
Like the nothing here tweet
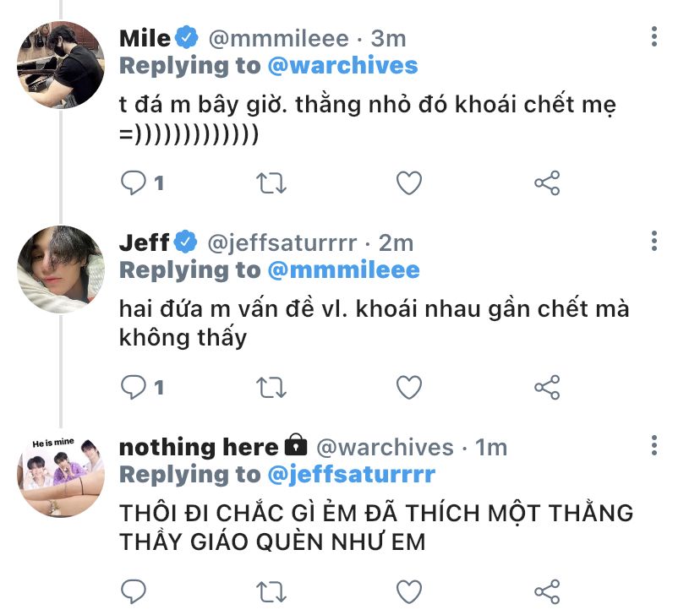tap(409, 591)
